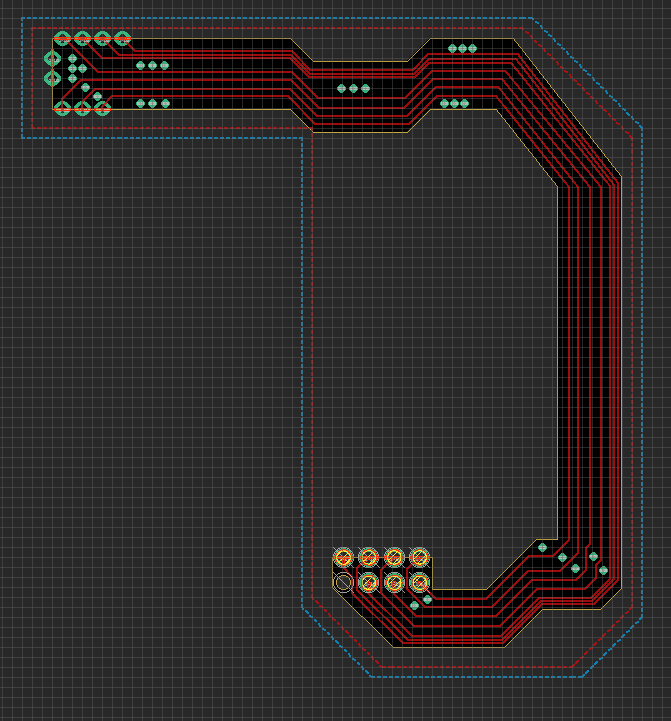Select the middle of the three bottom-edge castellated pads
The height and width of the screenshot is (721, 671).
coord(82,109)
